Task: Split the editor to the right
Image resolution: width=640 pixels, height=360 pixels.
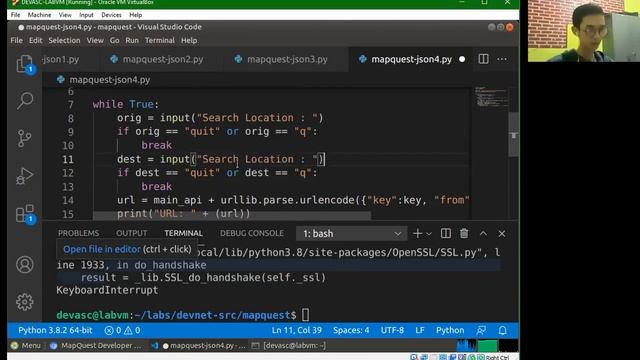Action: coord(483,59)
